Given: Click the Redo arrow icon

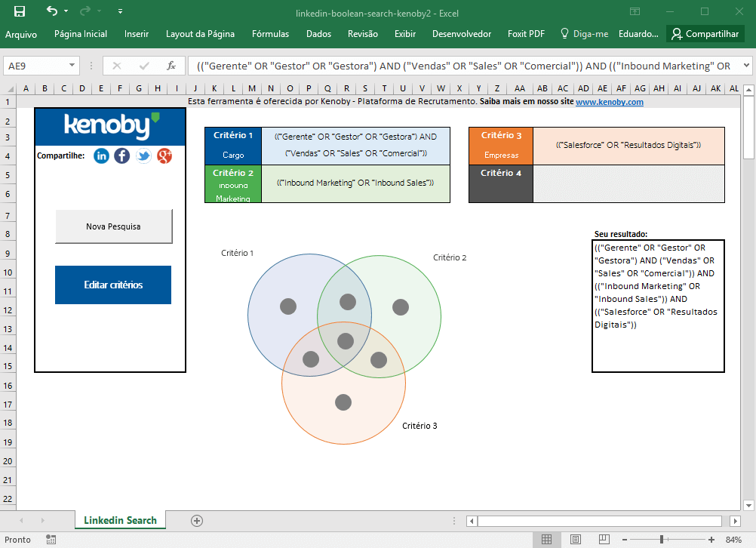Looking at the screenshot, I should [x=85, y=11].
